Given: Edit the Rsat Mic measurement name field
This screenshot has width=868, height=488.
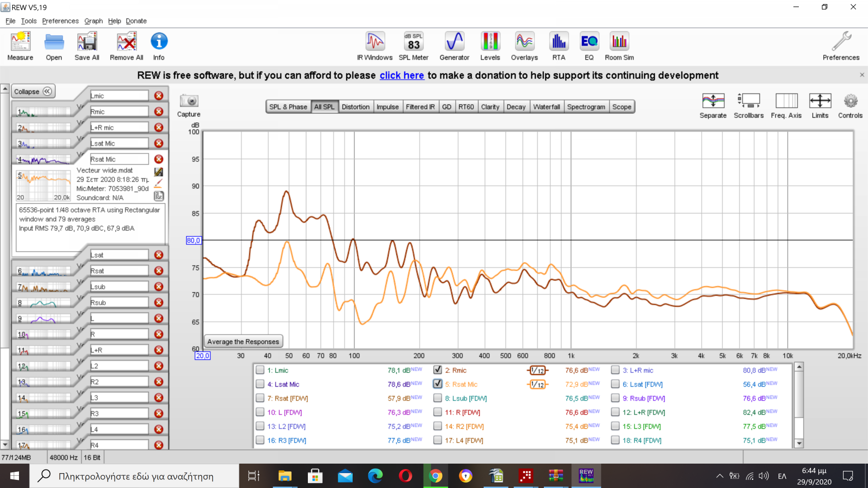Looking at the screenshot, I should point(119,159).
